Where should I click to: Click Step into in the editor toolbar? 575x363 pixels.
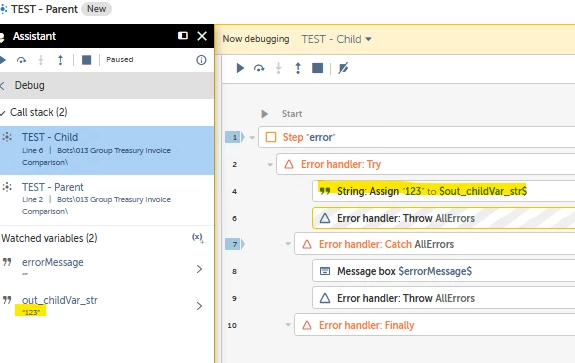279,68
